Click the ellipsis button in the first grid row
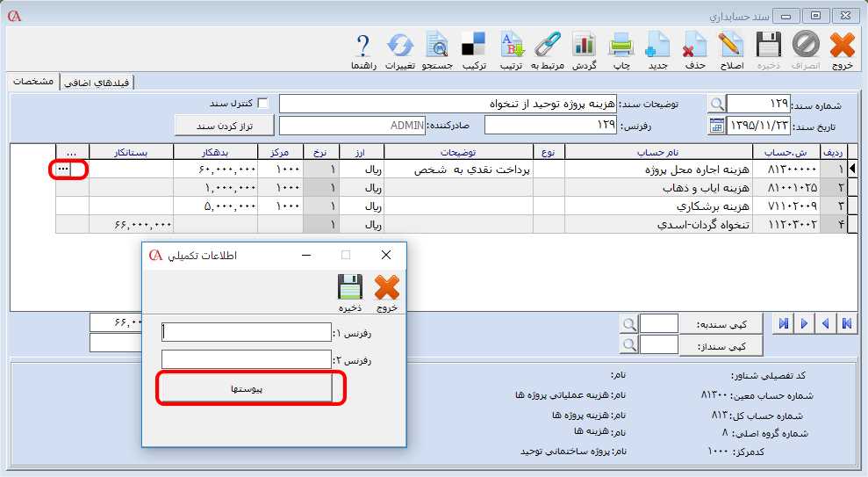Viewport: 868px width, 477px height. tap(62, 169)
